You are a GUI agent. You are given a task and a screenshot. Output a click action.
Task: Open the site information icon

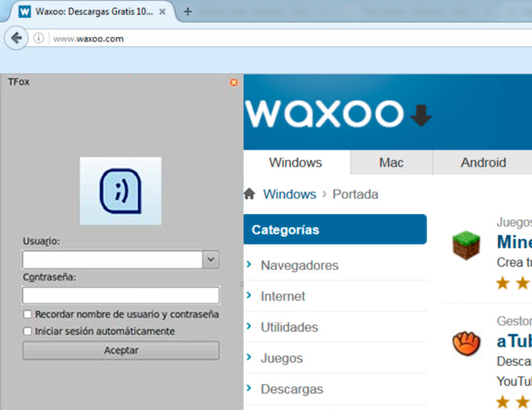click(39, 38)
